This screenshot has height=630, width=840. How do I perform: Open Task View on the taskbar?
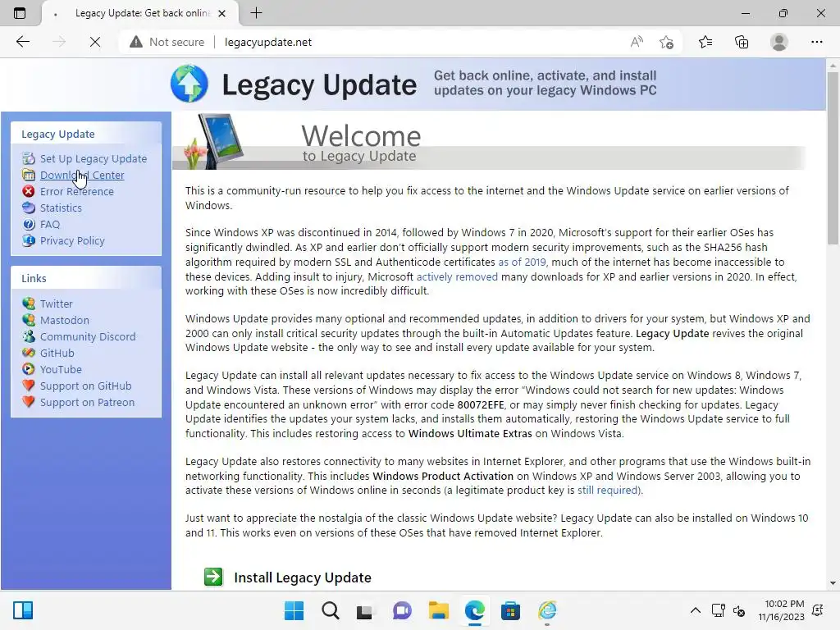pyautogui.click(x=364, y=610)
